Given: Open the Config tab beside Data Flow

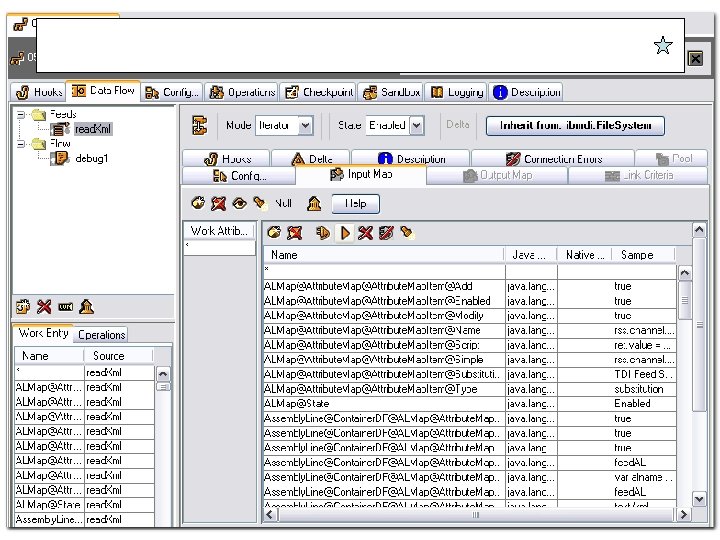Looking at the screenshot, I should point(172,92).
